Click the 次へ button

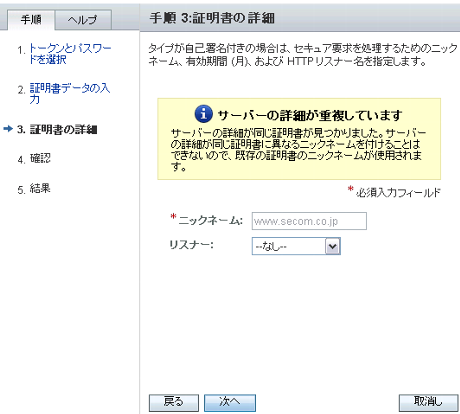230,402
